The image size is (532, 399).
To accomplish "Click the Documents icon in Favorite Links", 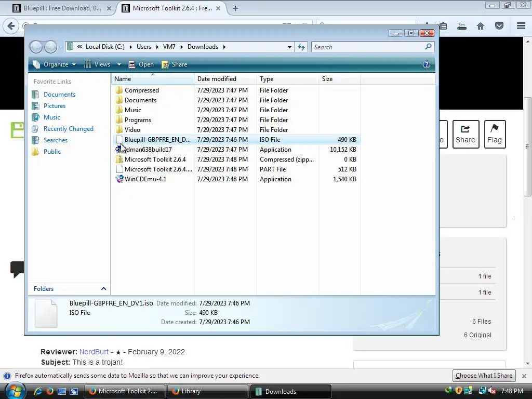I will click(x=36, y=95).
